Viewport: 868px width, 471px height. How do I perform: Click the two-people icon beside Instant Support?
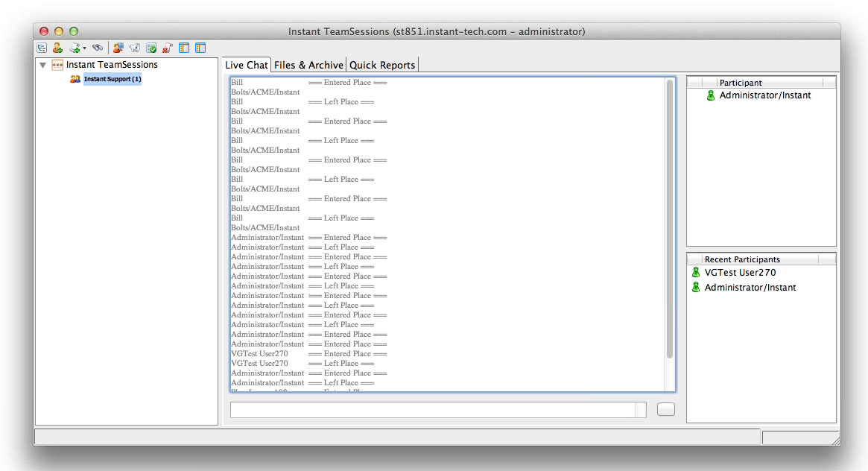(75, 79)
